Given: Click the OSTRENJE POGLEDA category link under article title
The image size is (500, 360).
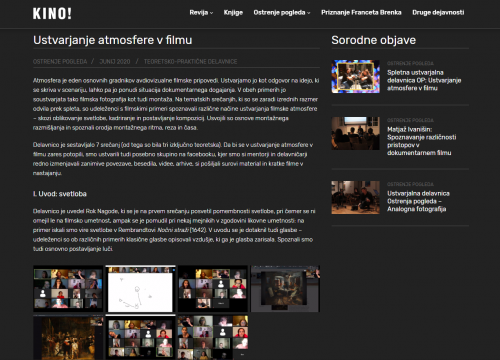Looking at the screenshot, I should (x=60, y=62).
